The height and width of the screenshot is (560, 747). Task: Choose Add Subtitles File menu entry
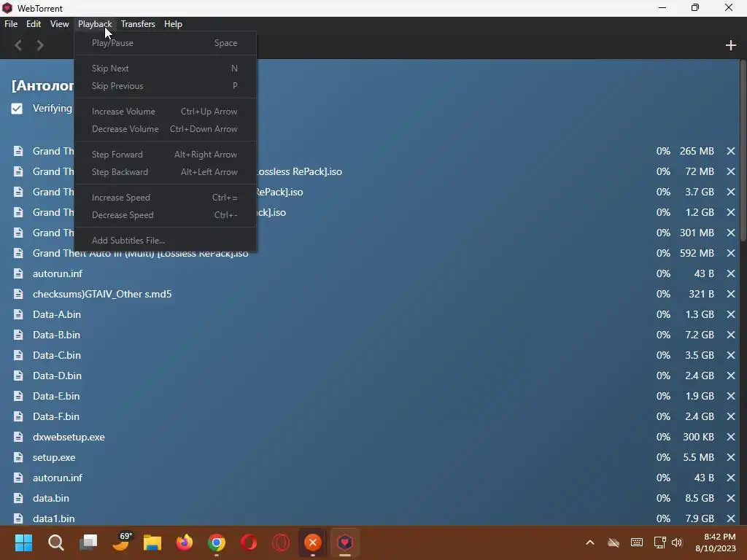[x=165, y=241]
